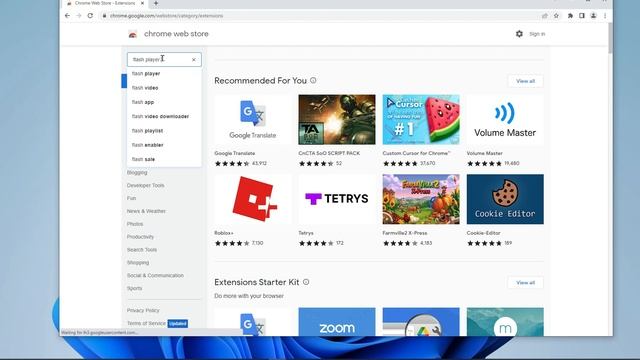Reload the Chrome Web Store page
Viewport: 640px width, 360px height.
90,16
